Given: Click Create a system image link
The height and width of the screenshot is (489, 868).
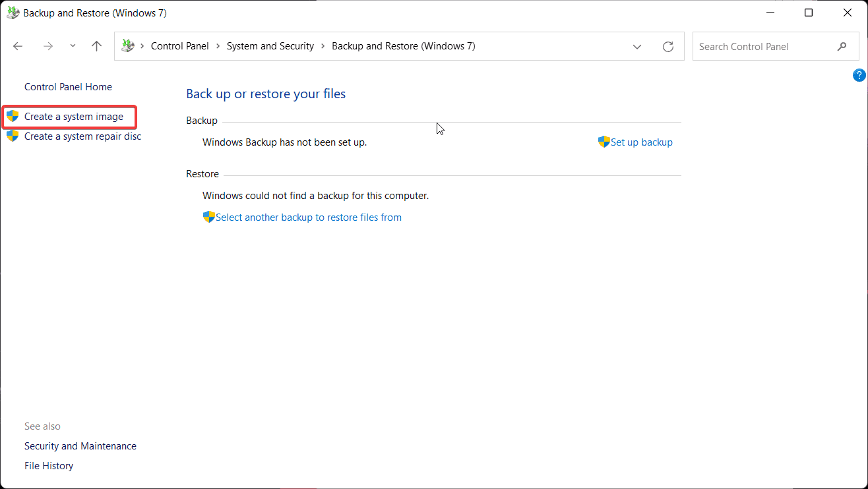Looking at the screenshot, I should click(74, 117).
